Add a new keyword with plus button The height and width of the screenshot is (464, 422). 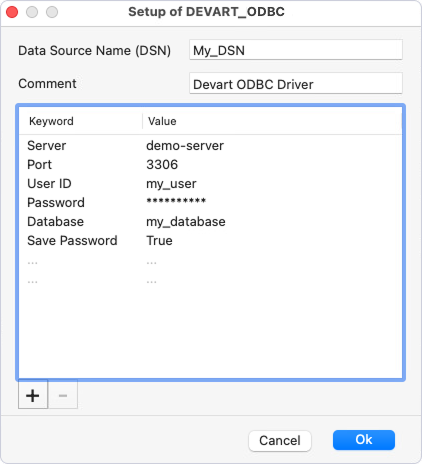pyautogui.click(x=33, y=395)
